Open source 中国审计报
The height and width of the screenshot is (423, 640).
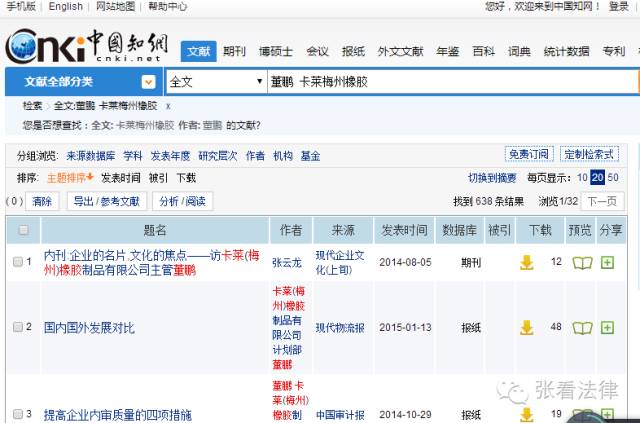tap(340, 415)
